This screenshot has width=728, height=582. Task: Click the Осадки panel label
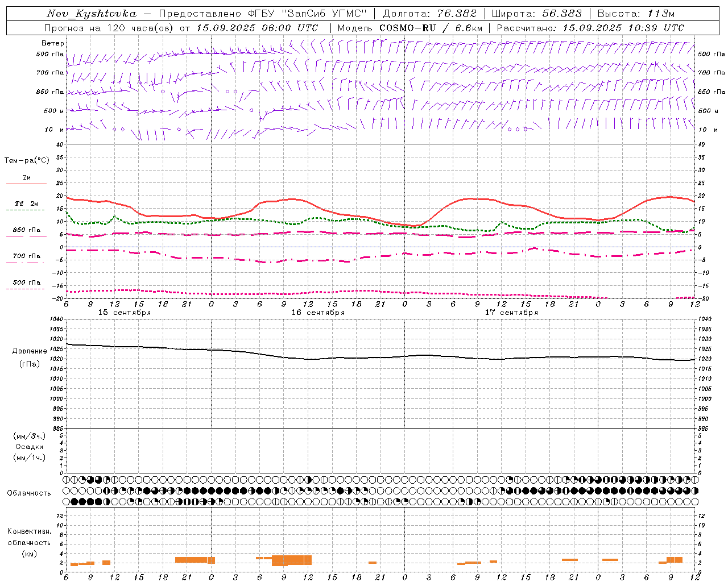(30, 447)
